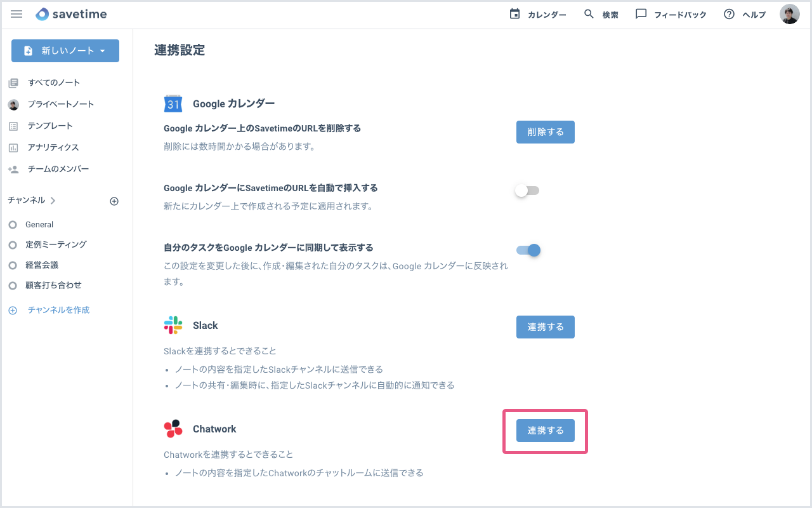
Task: Click the 削除する button
Action: pyautogui.click(x=546, y=132)
